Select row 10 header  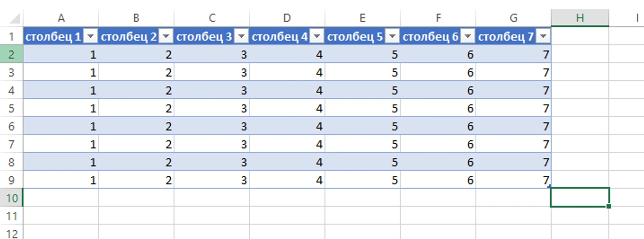coord(11,198)
